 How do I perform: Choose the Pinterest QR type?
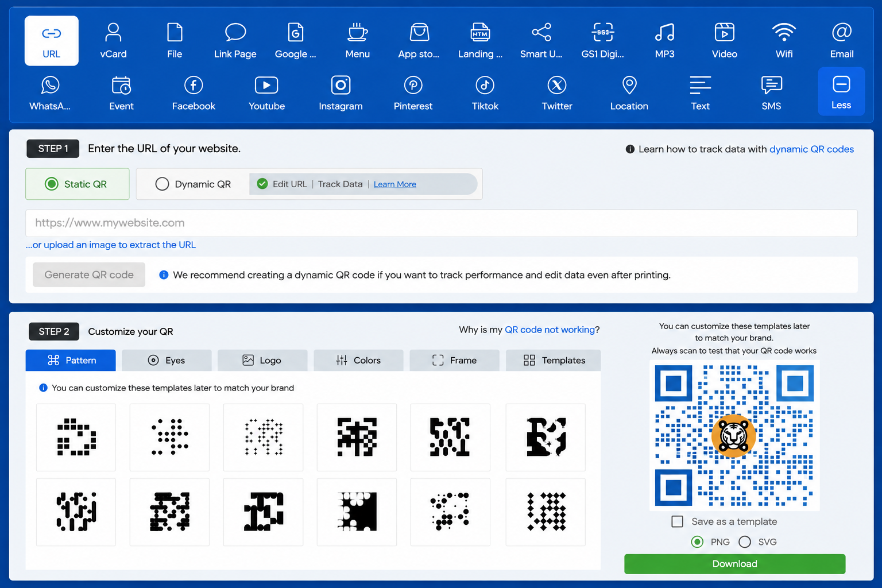413,93
